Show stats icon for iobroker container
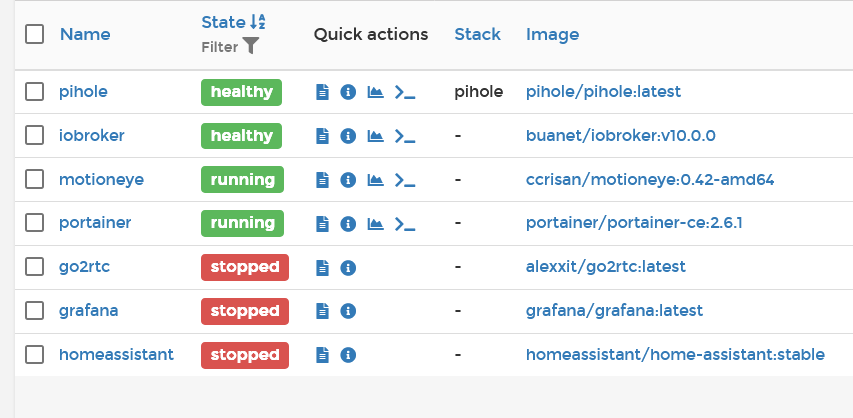This screenshot has width=853, height=418. point(375,136)
